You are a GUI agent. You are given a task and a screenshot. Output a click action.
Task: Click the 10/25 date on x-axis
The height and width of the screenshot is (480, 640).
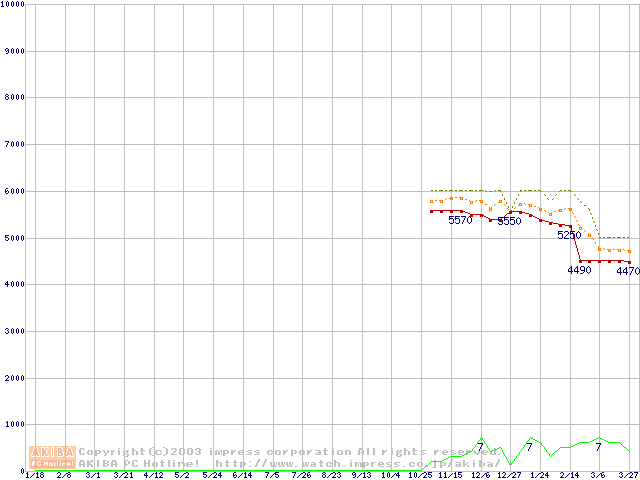pyautogui.click(x=419, y=475)
